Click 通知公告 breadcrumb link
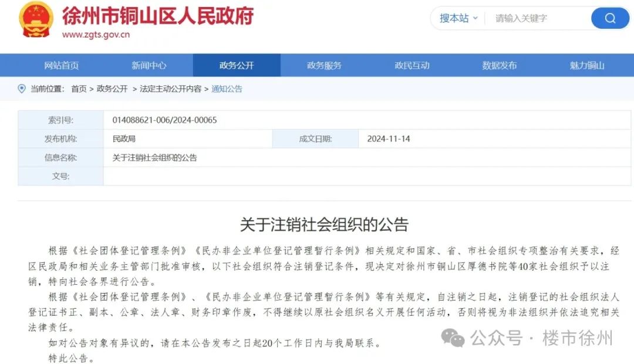This screenshot has width=634, height=364. 227,89
